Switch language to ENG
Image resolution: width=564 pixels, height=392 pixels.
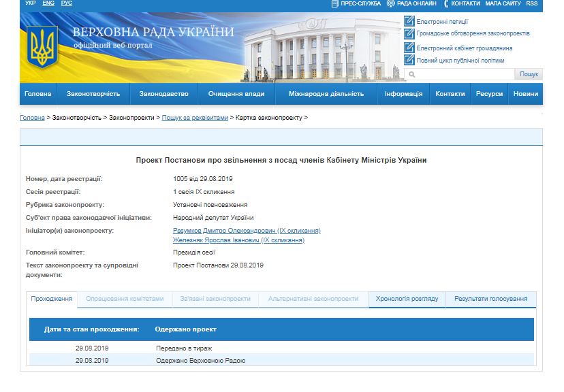[x=48, y=3]
